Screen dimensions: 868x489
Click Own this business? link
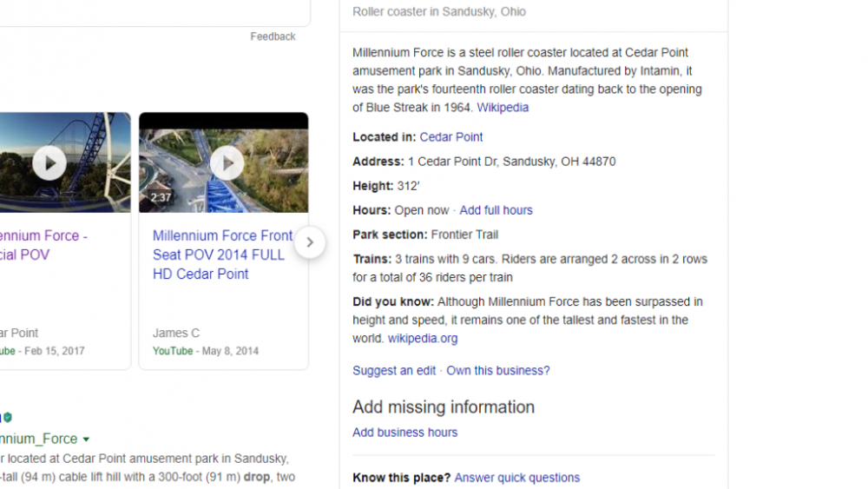coord(498,371)
